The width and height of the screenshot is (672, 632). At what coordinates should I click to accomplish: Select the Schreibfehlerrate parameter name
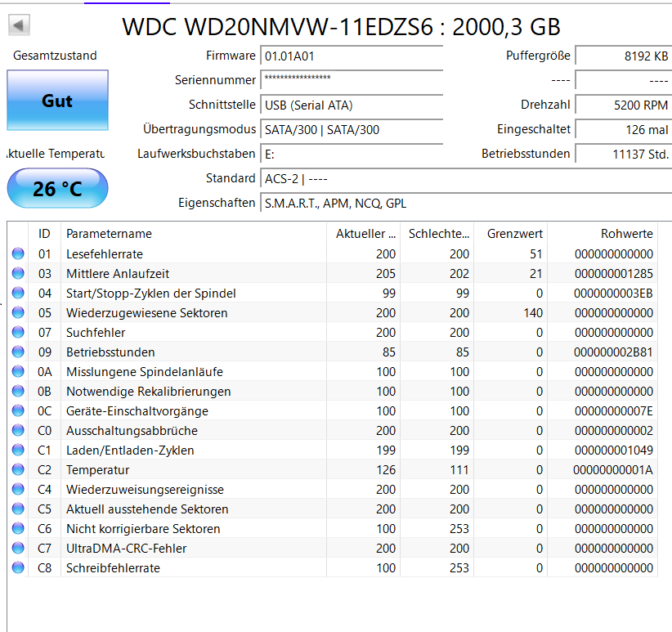pyautogui.click(x=113, y=568)
